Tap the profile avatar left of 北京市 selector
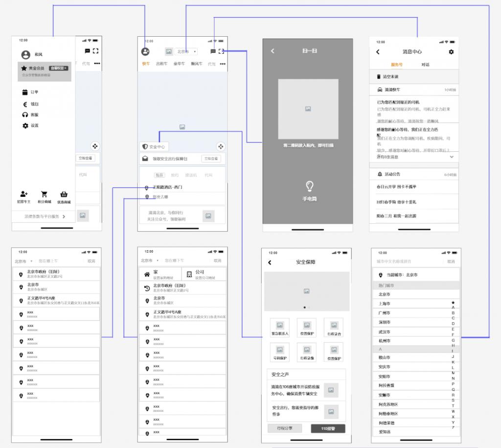The width and height of the screenshot is (501, 448). point(145,51)
